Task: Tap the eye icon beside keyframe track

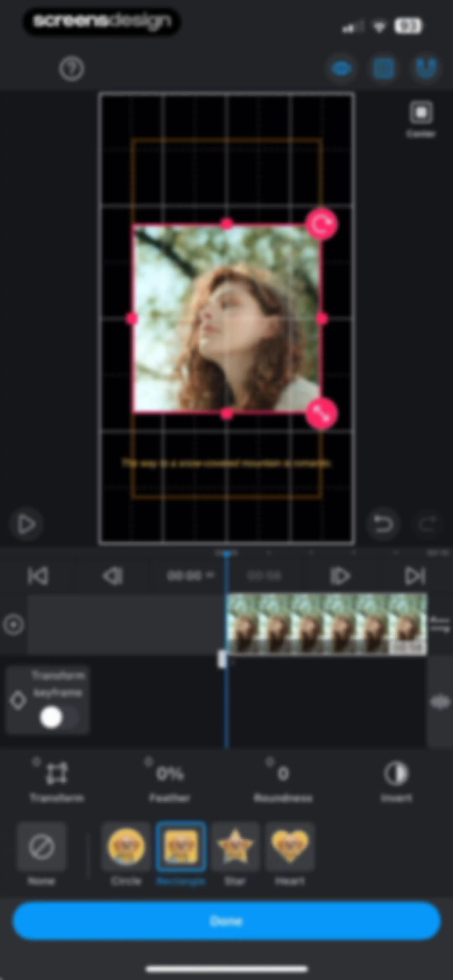Action: click(440, 702)
